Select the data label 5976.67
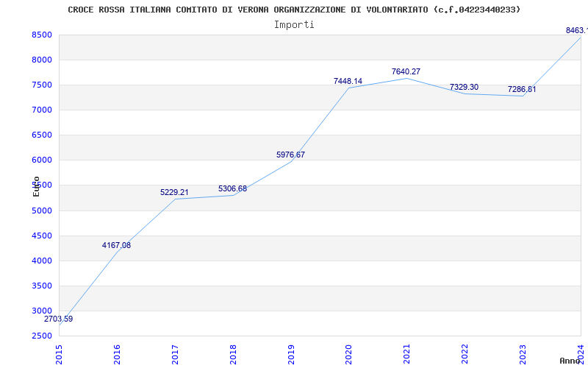Screen dimensions: 588x368 [290, 155]
